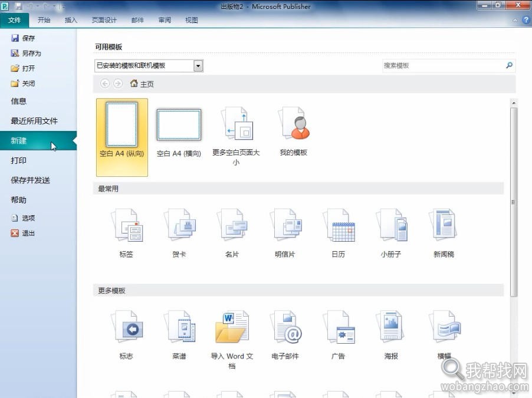Expand the 已安装的模板和联机模板 dropdown
This screenshot has width=532, height=398.
pos(199,65)
